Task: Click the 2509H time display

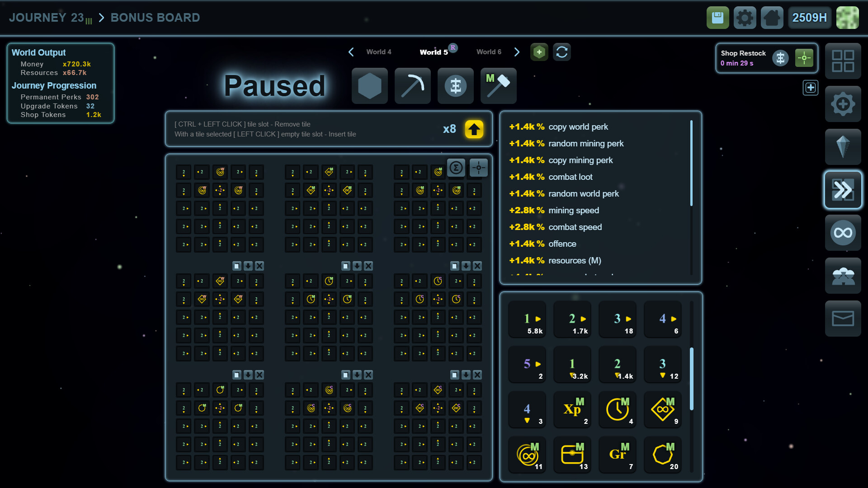Action: pyautogui.click(x=809, y=18)
